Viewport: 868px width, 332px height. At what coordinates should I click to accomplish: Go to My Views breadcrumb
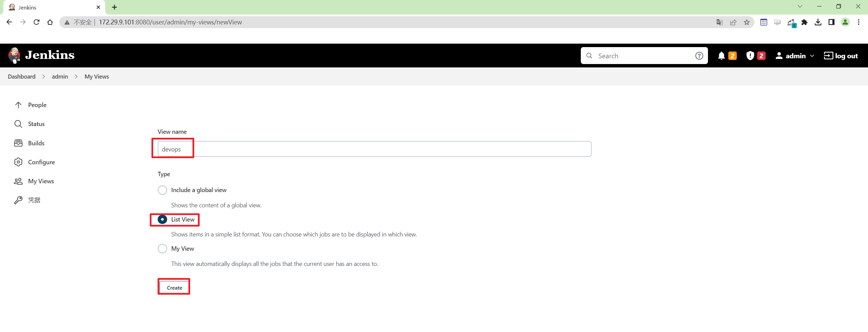(97, 77)
